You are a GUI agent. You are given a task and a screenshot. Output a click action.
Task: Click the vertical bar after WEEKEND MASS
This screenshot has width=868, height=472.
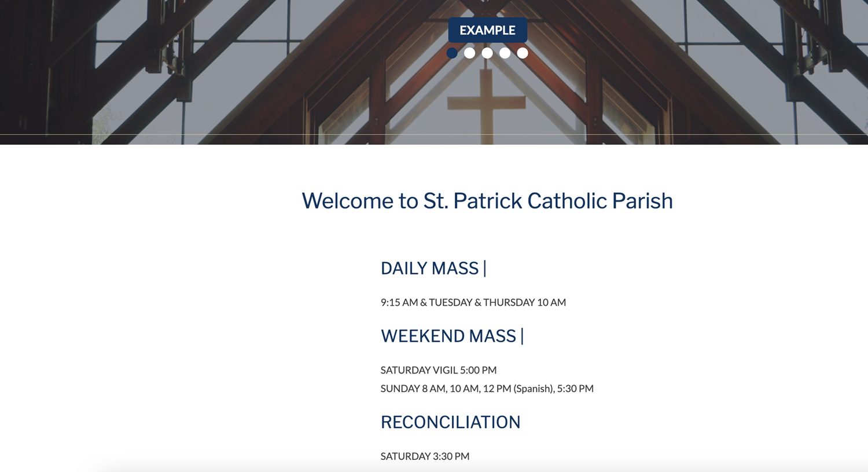point(522,336)
